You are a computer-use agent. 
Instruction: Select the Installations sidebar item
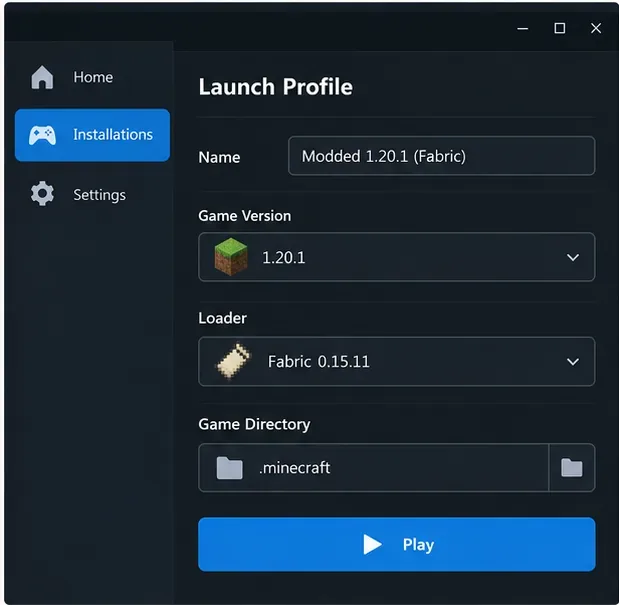point(92,135)
